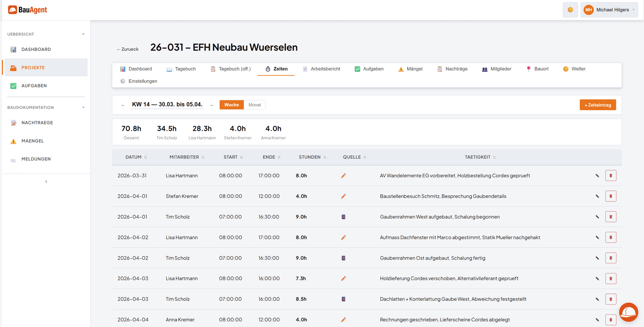
Task: Delete the Stefan Kremer time entry via trash icon
Action: (x=611, y=196)
